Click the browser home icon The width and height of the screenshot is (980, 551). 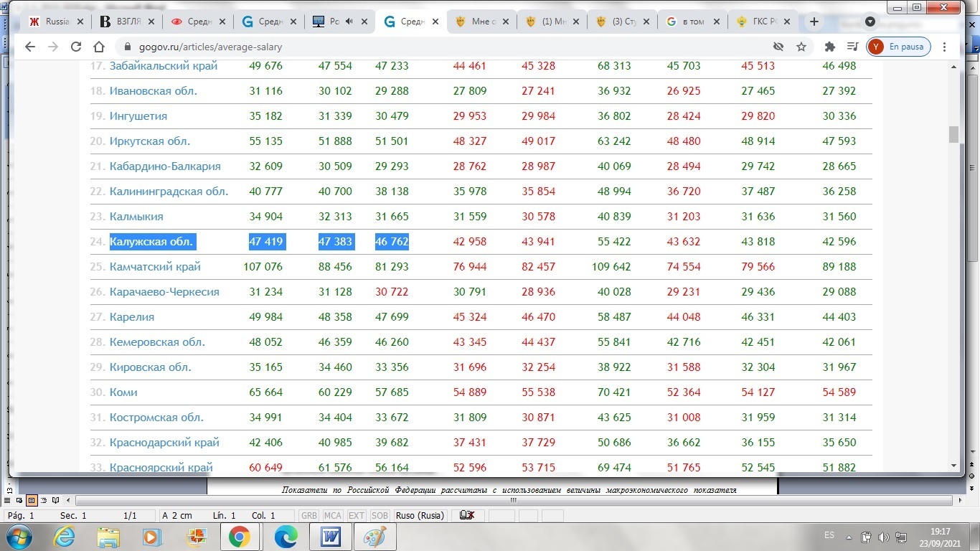click(99, 47)
